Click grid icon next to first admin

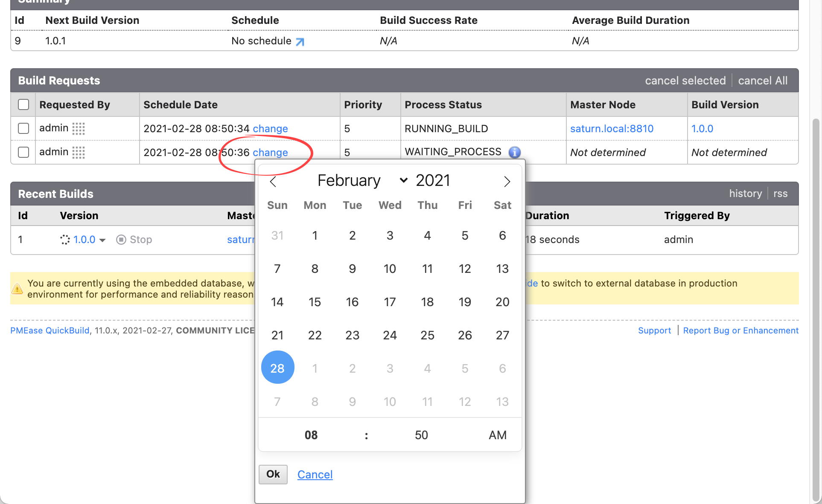tap(79, 128)
